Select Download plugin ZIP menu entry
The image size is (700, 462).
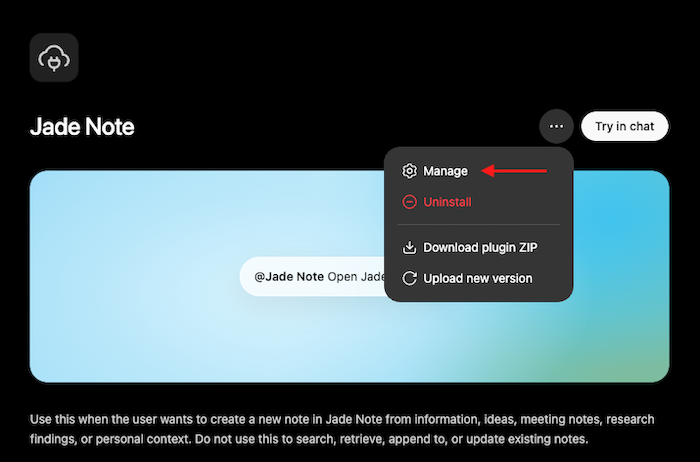point(479,247)
